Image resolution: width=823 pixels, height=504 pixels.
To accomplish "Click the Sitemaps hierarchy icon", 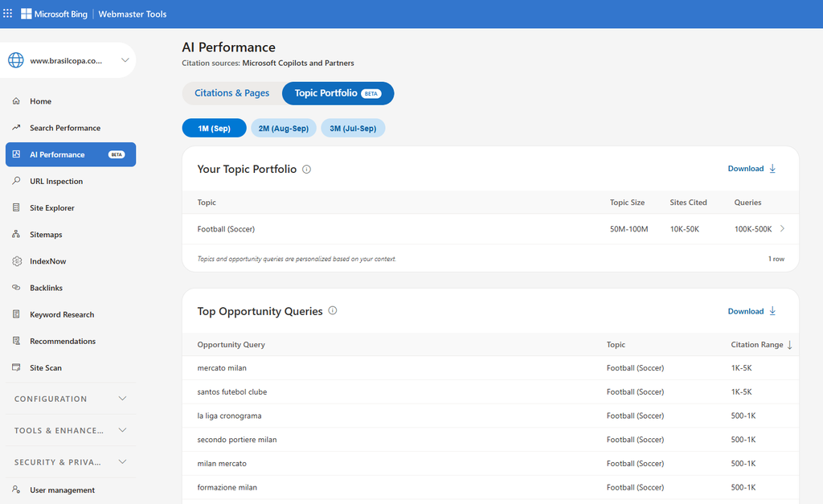I will [x=16, y=234].
